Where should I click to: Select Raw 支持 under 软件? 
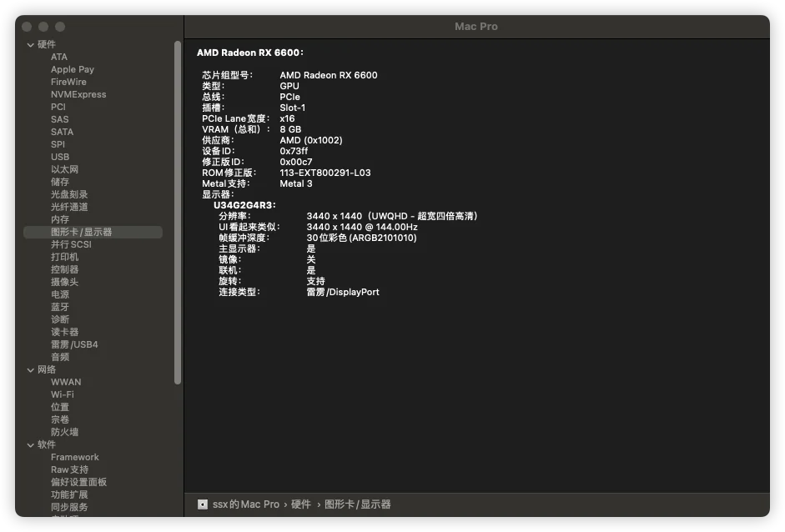(69, 470)
